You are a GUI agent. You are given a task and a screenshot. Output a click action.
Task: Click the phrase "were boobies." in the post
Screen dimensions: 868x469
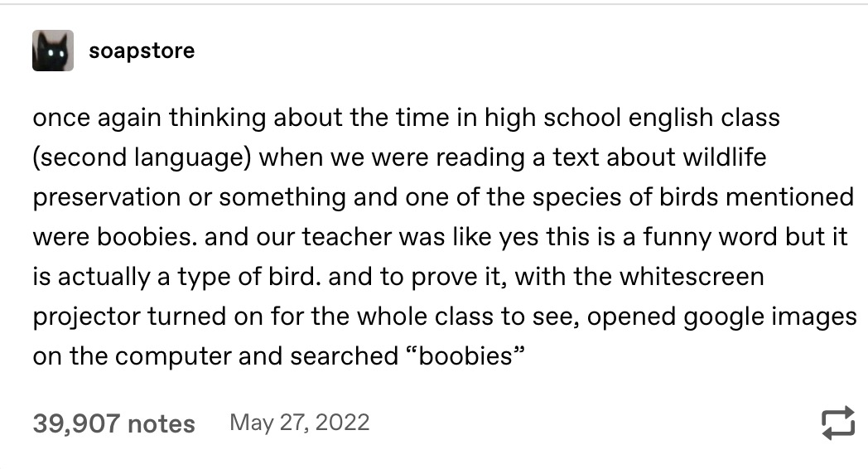[x=114, y=237]
